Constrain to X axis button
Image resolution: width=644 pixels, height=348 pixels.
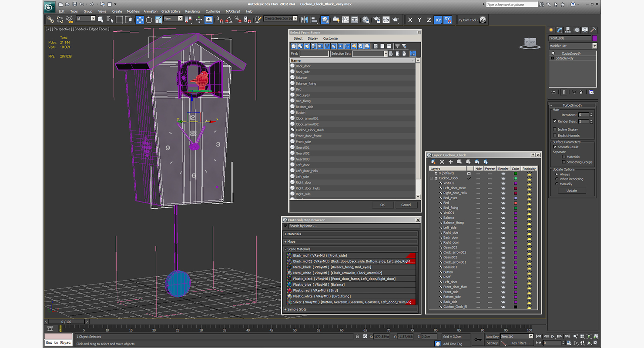tap(410, 20)
